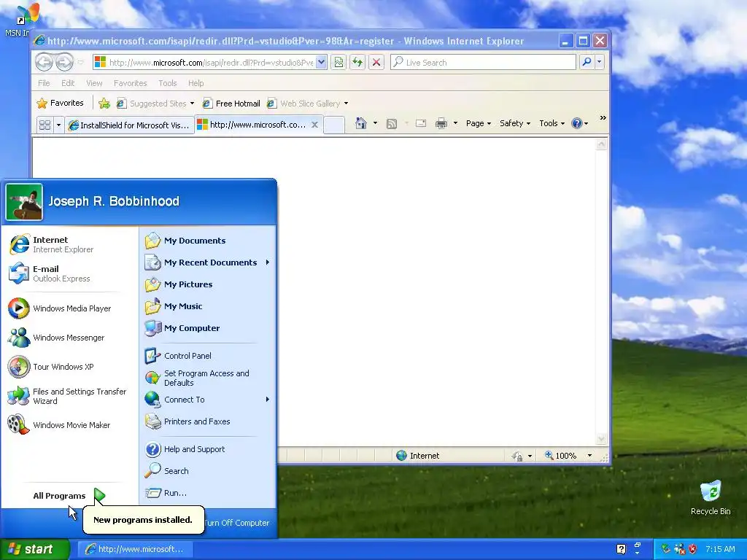
Task: Open the Web Slice Gallery dropdown
Action: click(x=346, y=104)
